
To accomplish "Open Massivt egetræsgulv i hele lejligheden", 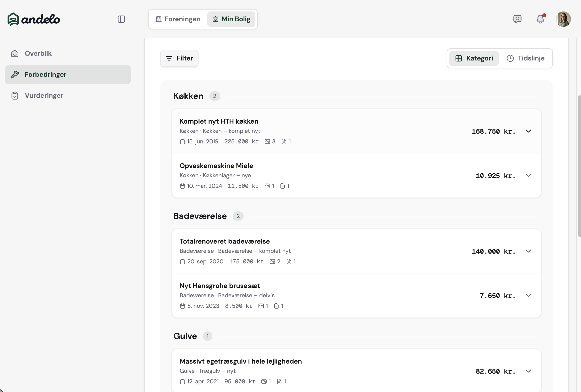I will (x=240, y=361).
